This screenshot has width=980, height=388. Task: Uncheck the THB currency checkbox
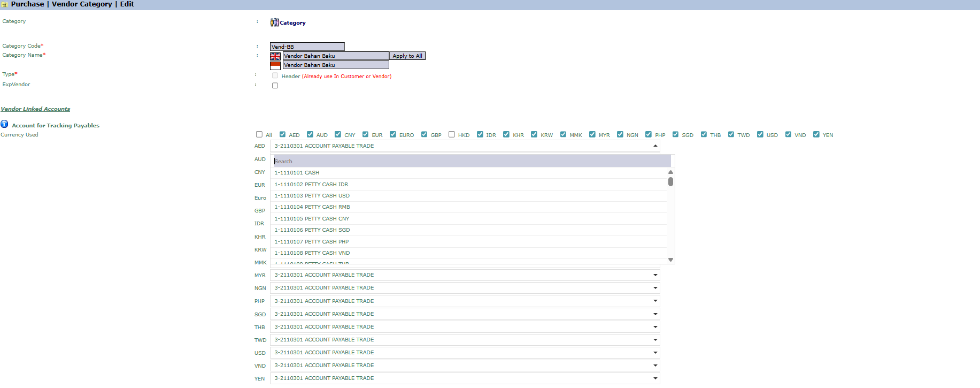pyautogui.click(x=704, y=134)
